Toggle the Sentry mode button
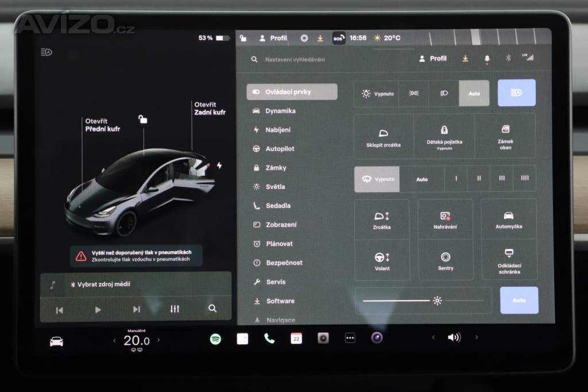The height and width of the screenshot is (392, 588). (445, 260)
